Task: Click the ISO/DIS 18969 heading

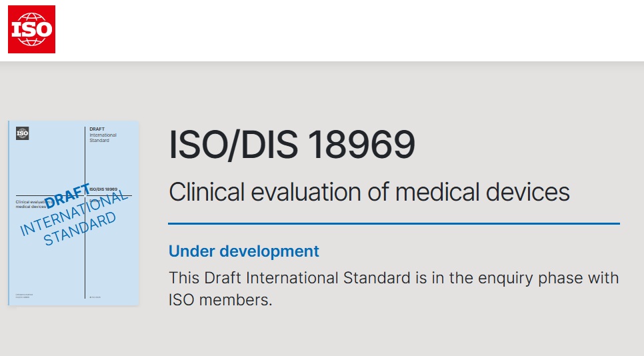Action: (x=291, y=145)
